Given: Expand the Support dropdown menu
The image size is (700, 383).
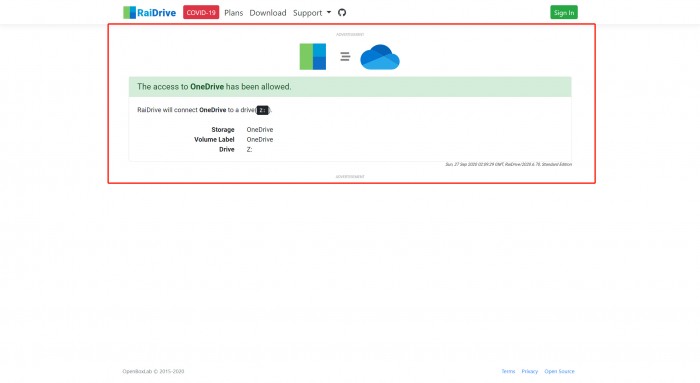Looking at the screenshot, I should tap(312, 12).
